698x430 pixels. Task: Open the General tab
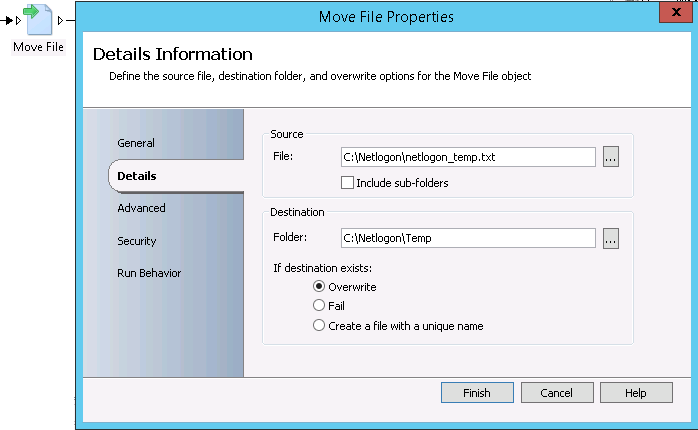136,143
